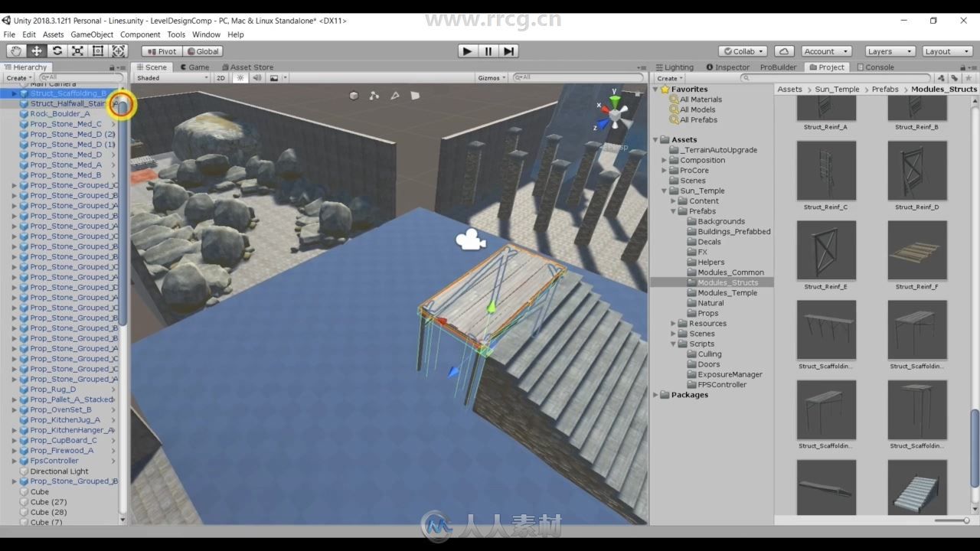Open the Component menu
980x551 pixels.
click(140, 34)
